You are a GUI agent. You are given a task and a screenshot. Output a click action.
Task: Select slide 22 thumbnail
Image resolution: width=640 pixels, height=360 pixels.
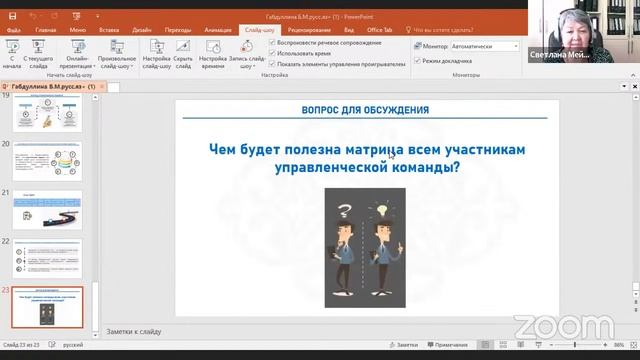pyautogui.click(x=47, y=259)
